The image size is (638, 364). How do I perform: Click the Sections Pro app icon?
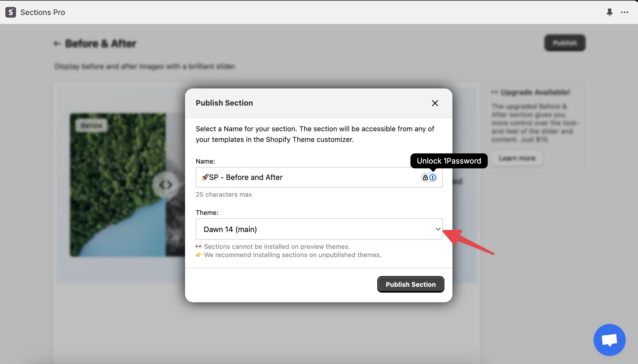click(x=11, y=12)
